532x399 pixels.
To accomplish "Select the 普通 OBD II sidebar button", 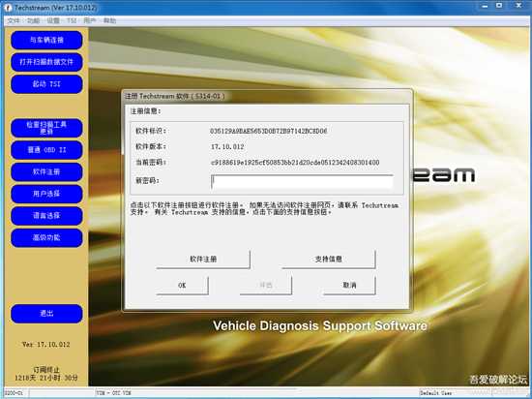I will point(46,150).
